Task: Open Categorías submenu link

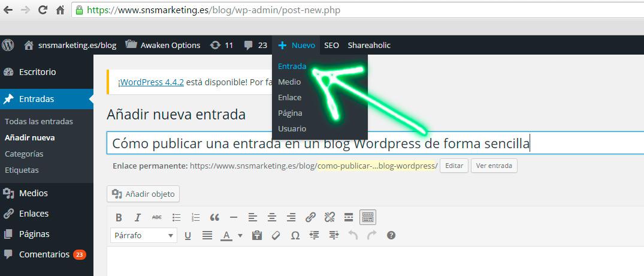Action: (24, 154)
